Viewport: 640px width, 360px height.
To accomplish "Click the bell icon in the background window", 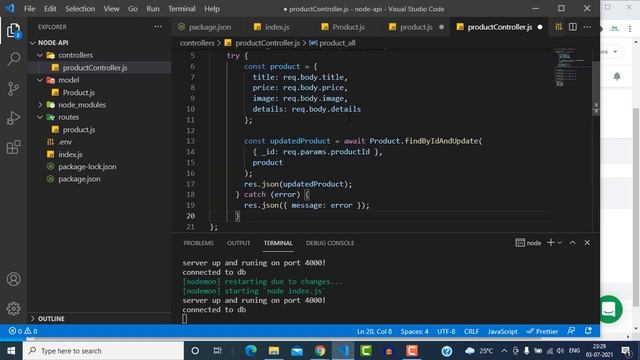I will pos(617,76).
